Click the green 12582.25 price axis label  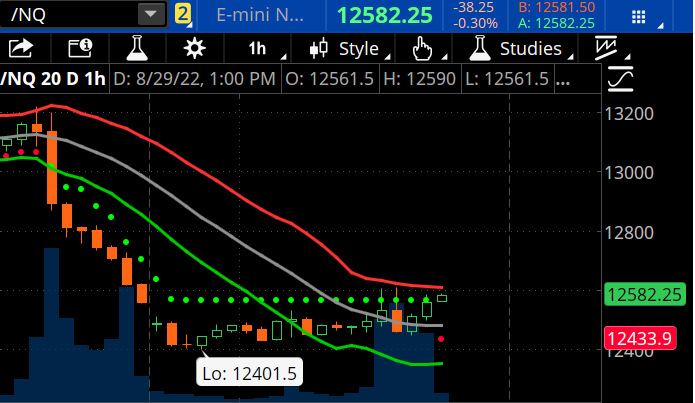(644, 294)
